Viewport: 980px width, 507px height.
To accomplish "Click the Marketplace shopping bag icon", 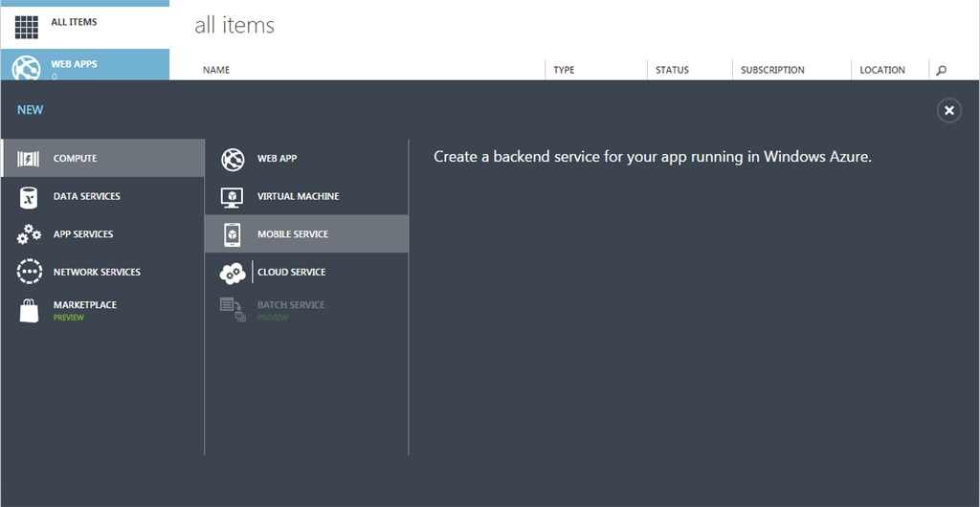I will coord(29,310).
